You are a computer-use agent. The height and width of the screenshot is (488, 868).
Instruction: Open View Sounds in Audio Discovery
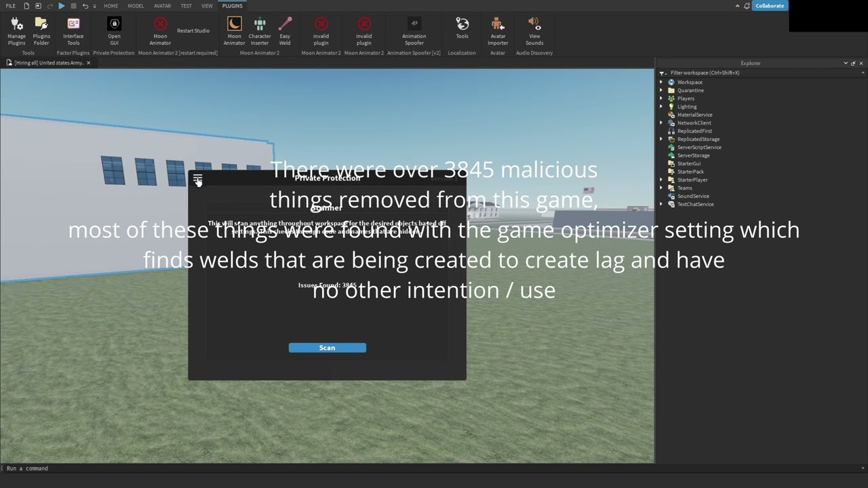tap(534, 31)
